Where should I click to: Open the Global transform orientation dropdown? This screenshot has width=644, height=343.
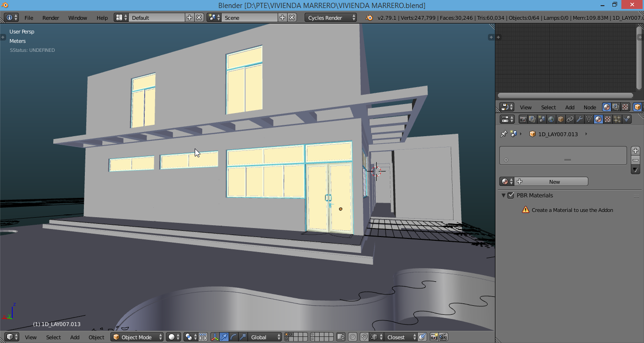tap(264, 337)
